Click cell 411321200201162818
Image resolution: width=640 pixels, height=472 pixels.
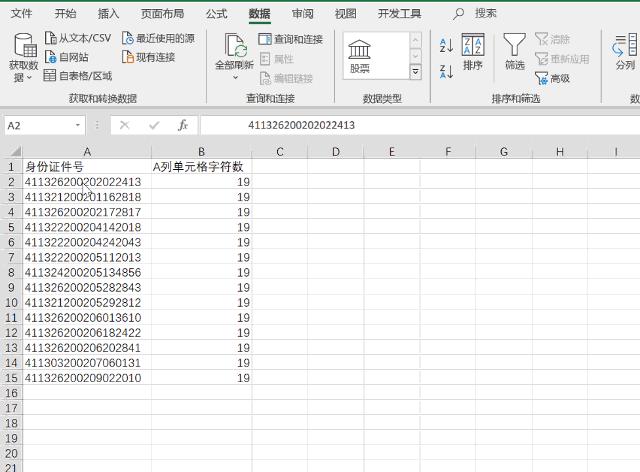pos(87,197)
